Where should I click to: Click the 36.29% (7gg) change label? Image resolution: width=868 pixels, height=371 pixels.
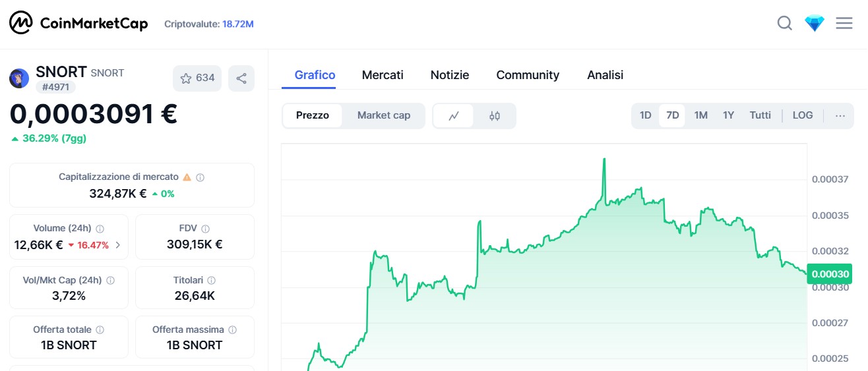click(49, 138)
